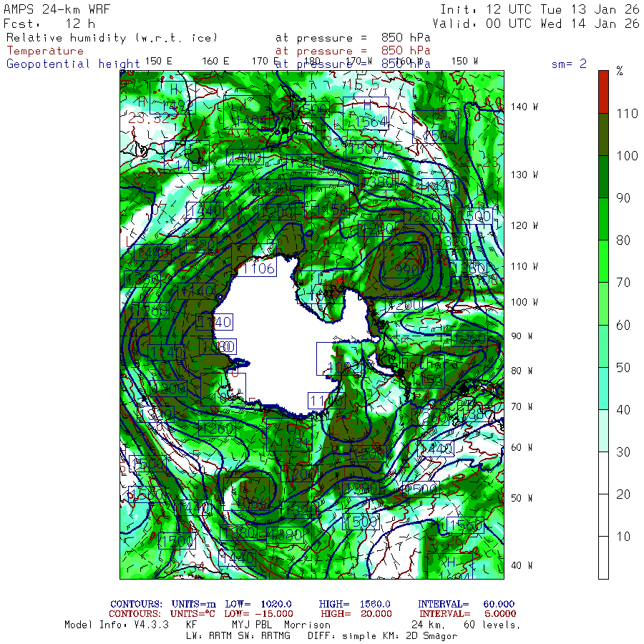Click the '130 W' longitude label
The image size is (644, 644).
525,175
